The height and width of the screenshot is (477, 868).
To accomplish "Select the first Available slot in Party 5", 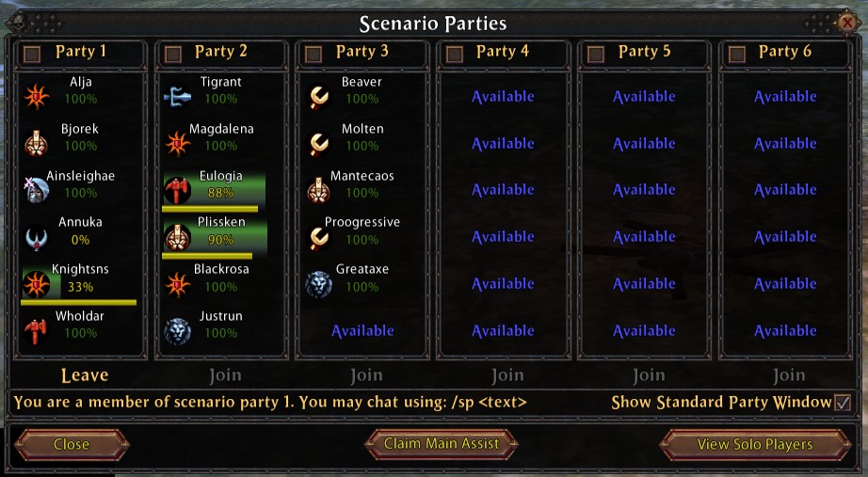I will pyautogui.click(x=644, y=96).
